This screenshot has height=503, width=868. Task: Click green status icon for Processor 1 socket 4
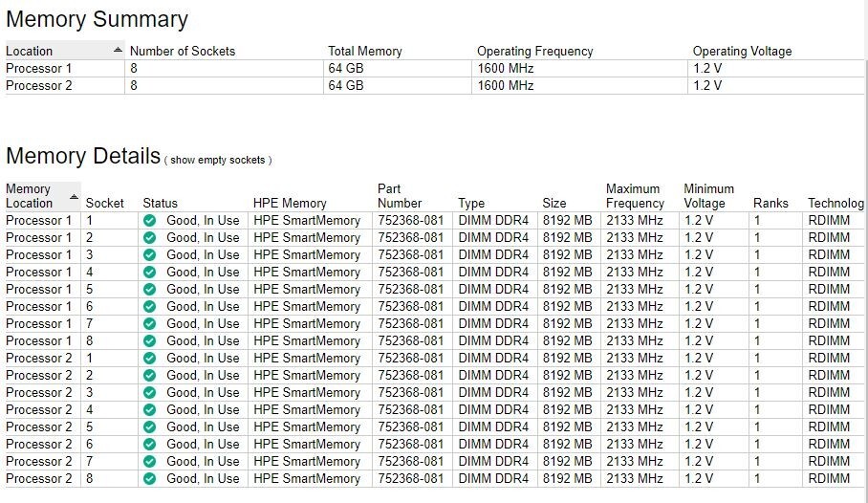[x=149, y=272]
